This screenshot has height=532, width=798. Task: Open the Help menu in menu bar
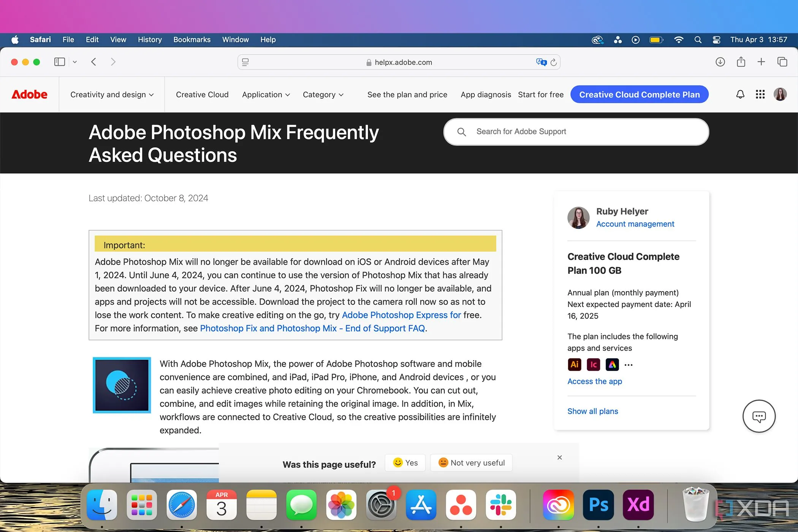pyautogui.click(x=268, y=40)
